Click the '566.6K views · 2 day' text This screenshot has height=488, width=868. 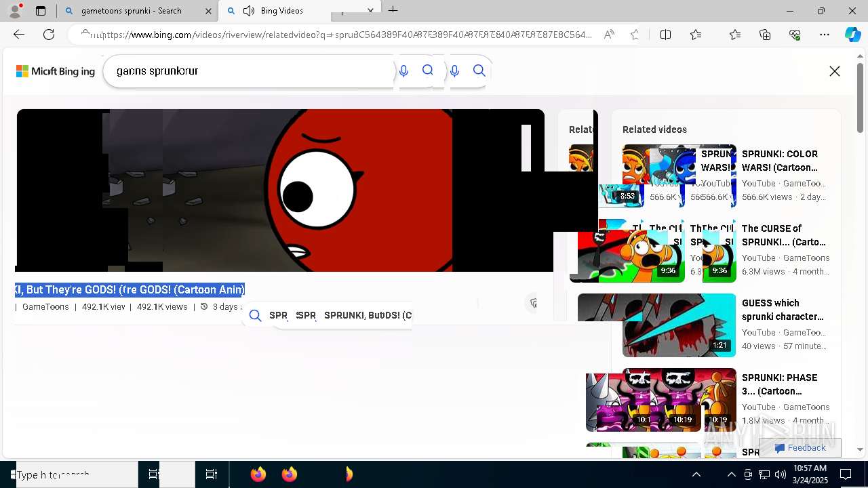pos(784,197)
